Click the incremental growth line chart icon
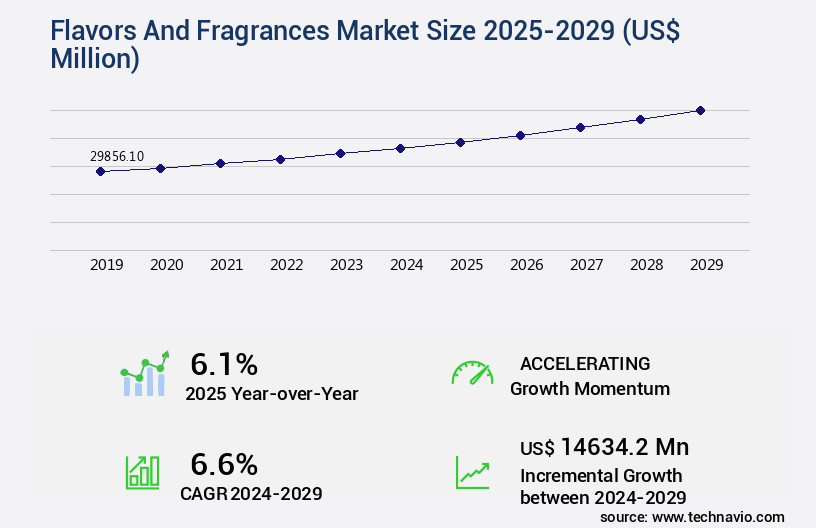The height and width of the screenshot is (528, 816). coord(472,472)
